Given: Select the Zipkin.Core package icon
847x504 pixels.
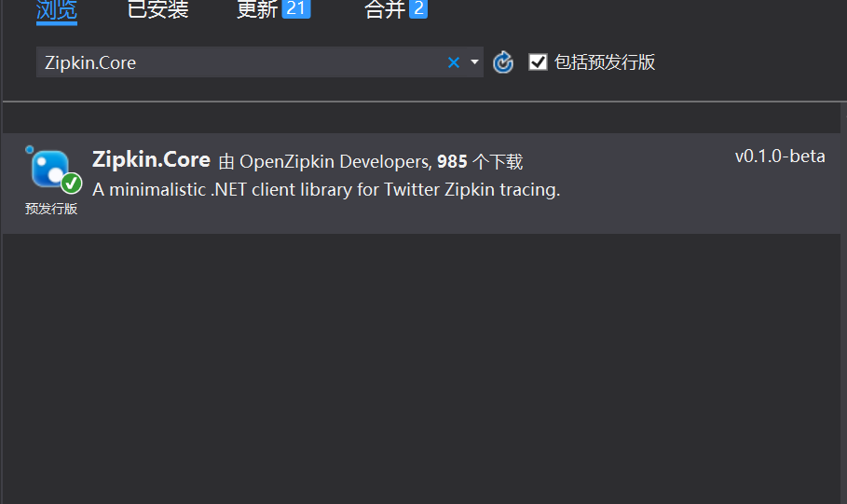Looking at the screenshot, I should coord(53,170).
